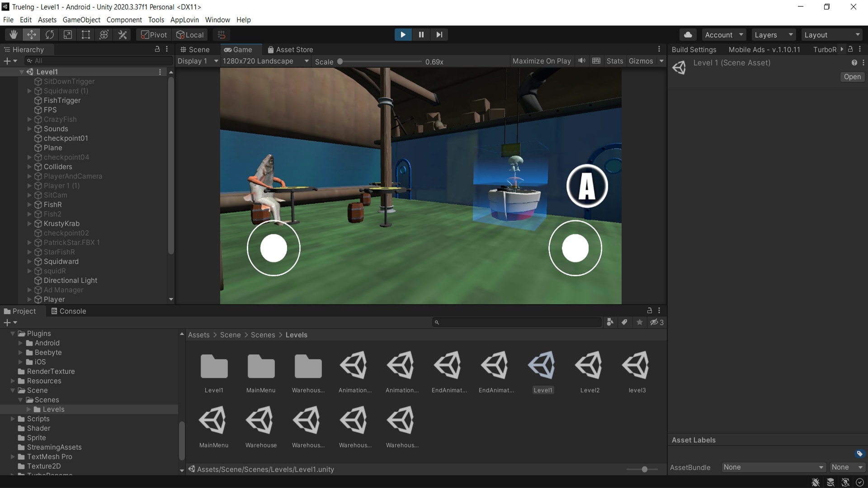Toggle Mute Audio in Game view

582,61
